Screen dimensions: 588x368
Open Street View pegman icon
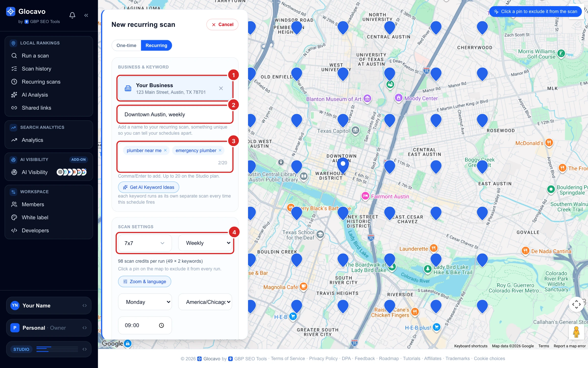576,332
